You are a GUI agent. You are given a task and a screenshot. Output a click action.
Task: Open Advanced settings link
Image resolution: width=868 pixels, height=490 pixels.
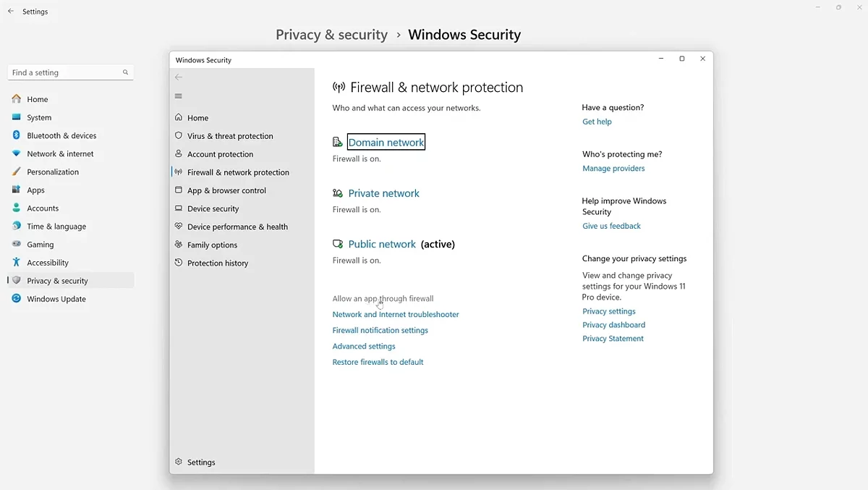click(364, 346)
